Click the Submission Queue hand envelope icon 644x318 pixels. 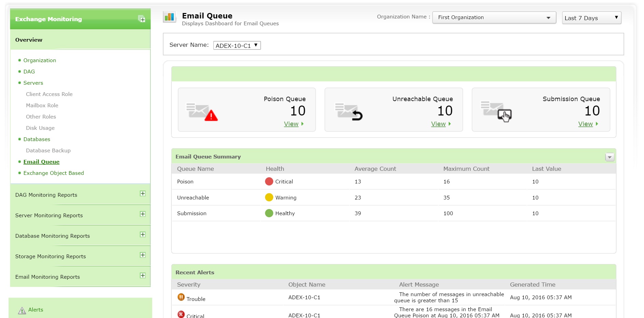tap(496, 112)
